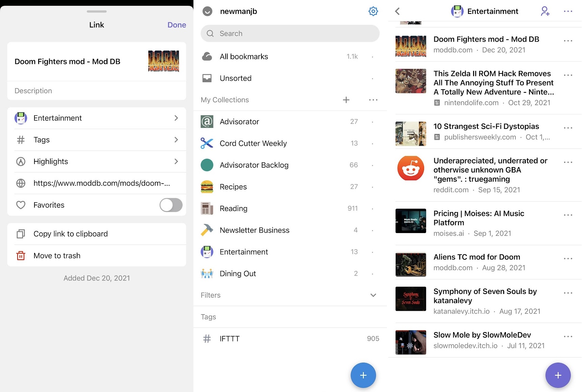Expand the Highlights row
582x392 pixels.
(176, 161)
